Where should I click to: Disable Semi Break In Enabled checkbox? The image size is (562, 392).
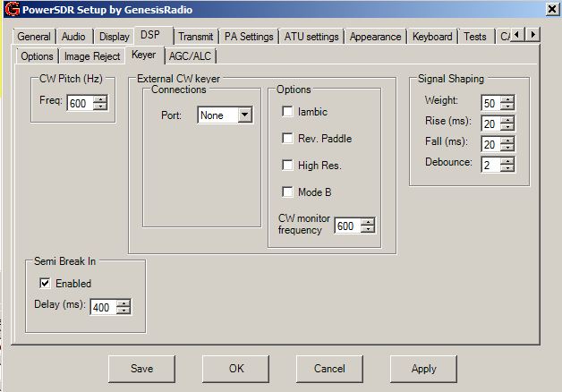pos(45,284)
